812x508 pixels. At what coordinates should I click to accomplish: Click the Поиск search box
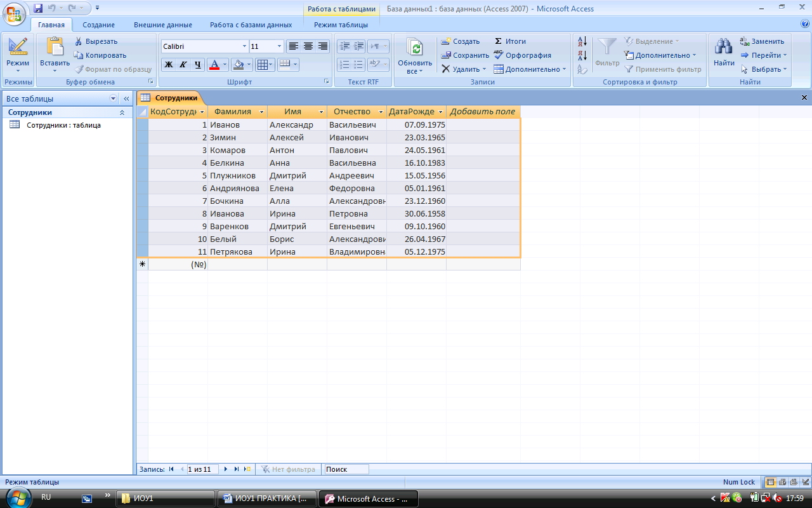(x=346, y=469)
